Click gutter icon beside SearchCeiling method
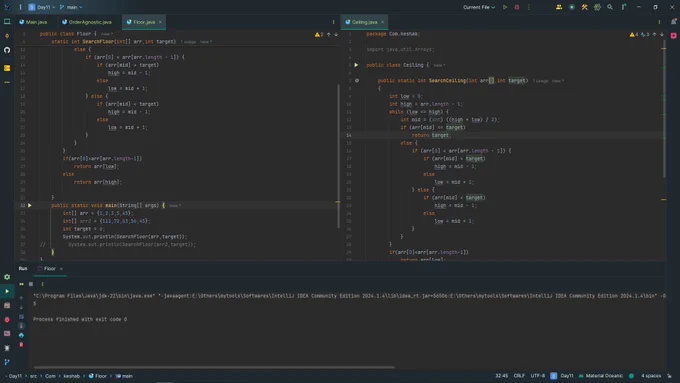Screen dimensions: 680x383 (x=357, y=81)
